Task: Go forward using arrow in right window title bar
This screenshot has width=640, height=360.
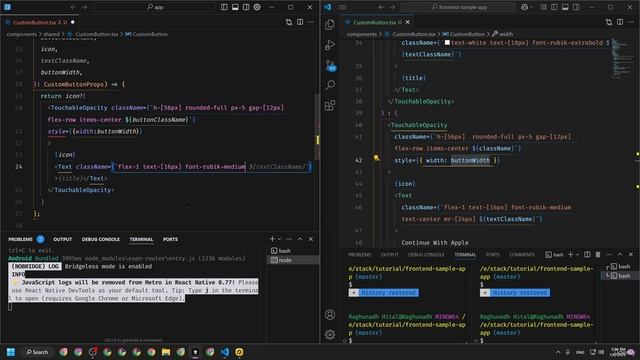Action: (392, 7)
